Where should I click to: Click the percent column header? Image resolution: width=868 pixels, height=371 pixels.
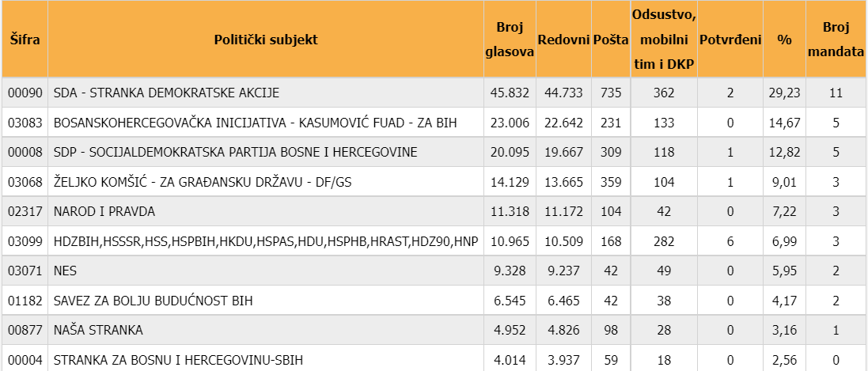click(784, 39)
